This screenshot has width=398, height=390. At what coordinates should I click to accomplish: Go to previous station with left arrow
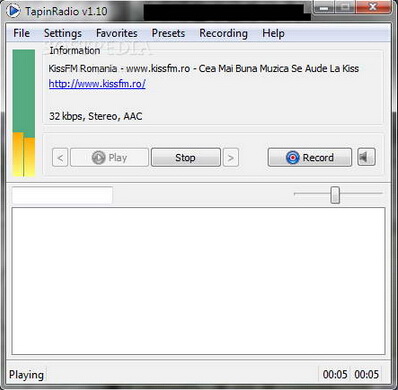pos(60,157)
